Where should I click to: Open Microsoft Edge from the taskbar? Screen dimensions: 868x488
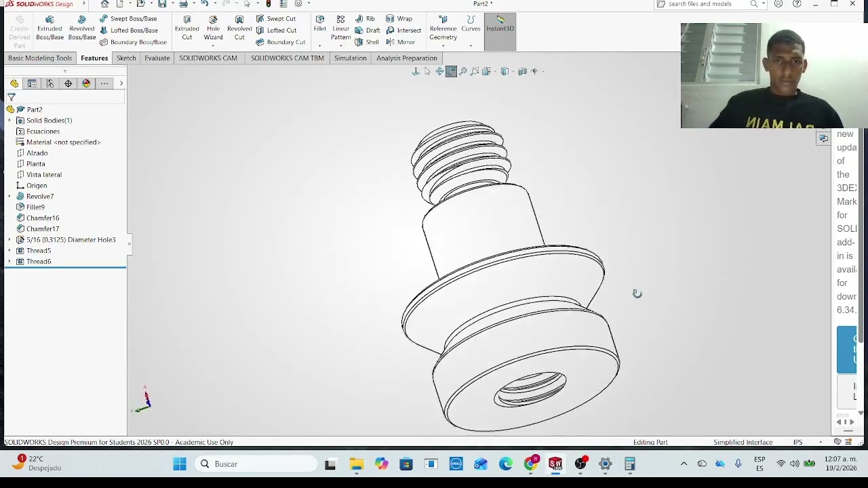(x=505, y=464)
